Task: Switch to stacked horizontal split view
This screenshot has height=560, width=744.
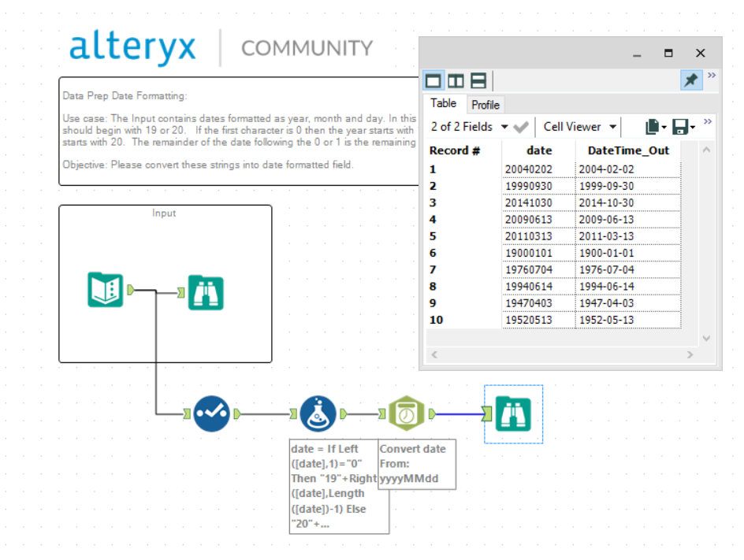Action: [x=478, y=80]
